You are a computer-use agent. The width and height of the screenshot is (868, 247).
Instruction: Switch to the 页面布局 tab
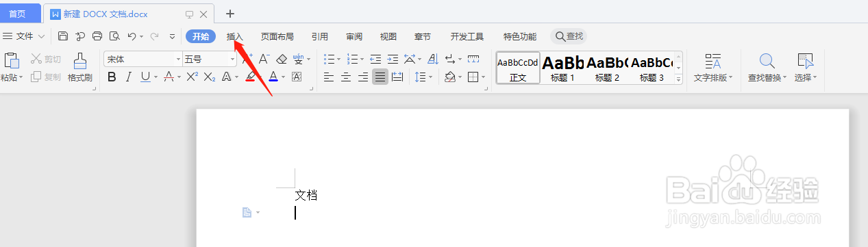pyautogui.click(x=277, y=36)
